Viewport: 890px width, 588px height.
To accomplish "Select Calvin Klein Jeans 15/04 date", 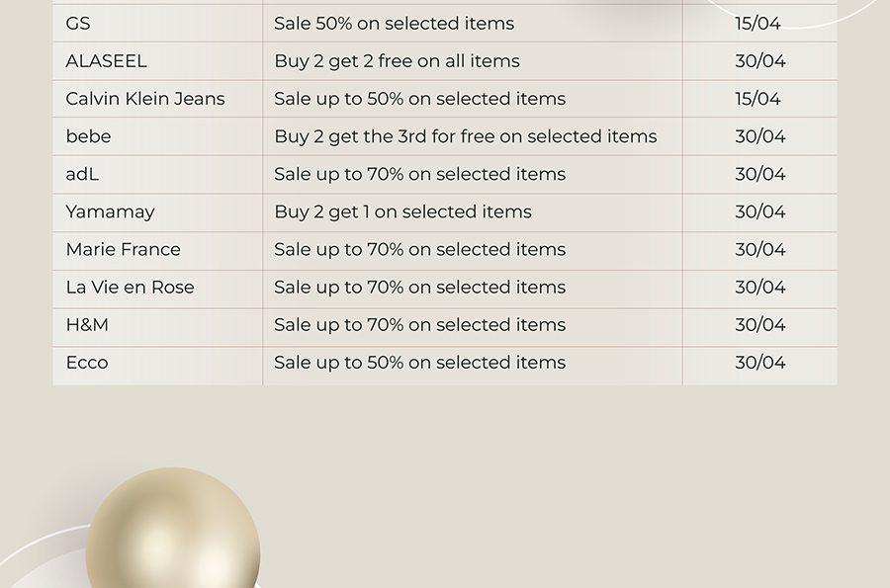I will coord(757,99).
